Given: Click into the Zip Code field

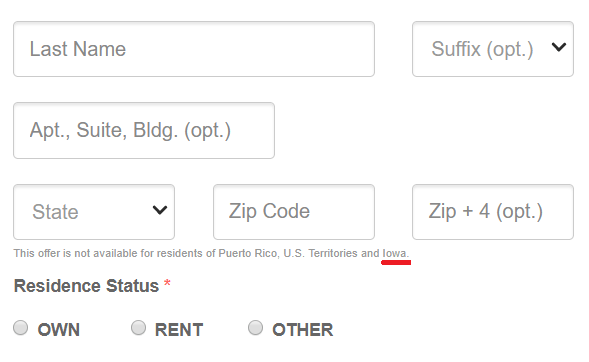Looking at the screenshot, I should coord(294,212).
